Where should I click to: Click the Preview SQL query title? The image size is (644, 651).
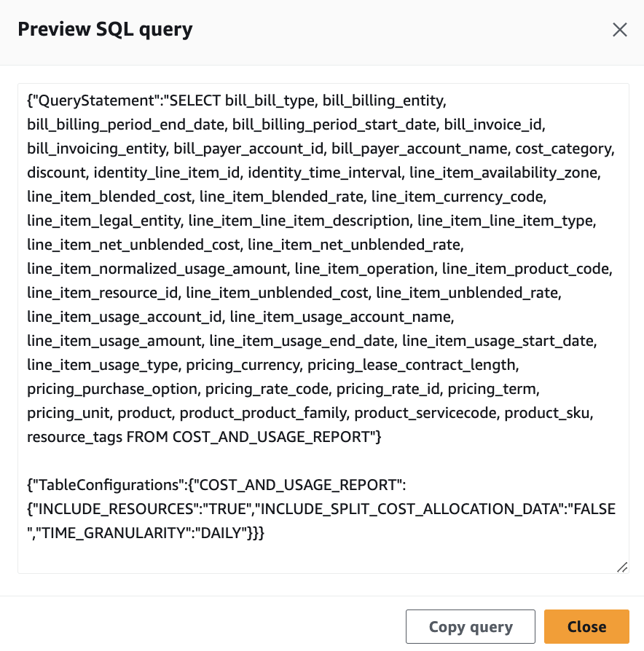coord(106,29)
